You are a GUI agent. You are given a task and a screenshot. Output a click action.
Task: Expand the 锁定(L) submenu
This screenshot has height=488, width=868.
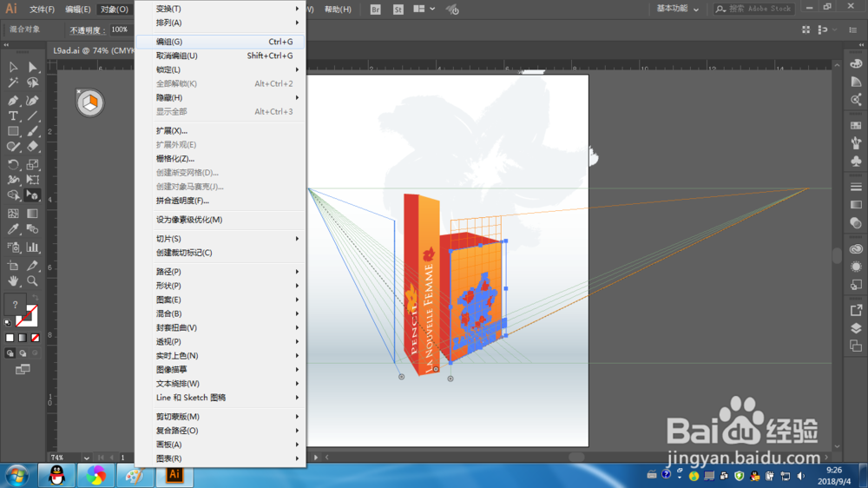(x=221, y=69)
